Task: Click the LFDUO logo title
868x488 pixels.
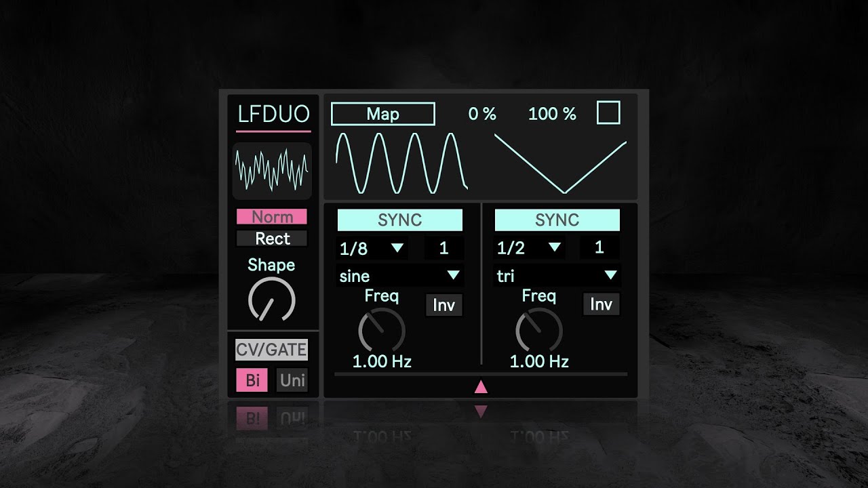Action: click(x=273, y=114)
